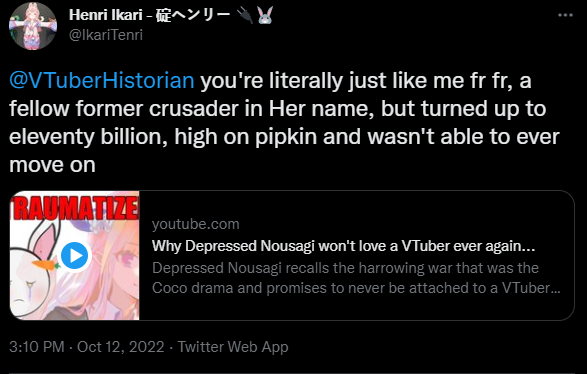Click the @IkariTenri handle

[x=106, y=35]
